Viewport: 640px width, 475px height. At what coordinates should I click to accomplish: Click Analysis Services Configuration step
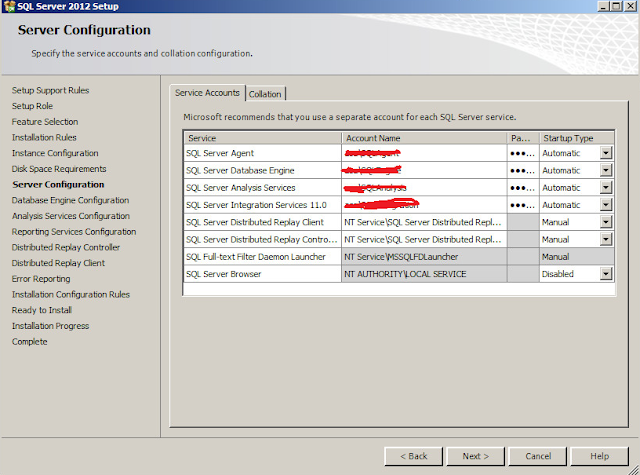(x=71, y=216)
